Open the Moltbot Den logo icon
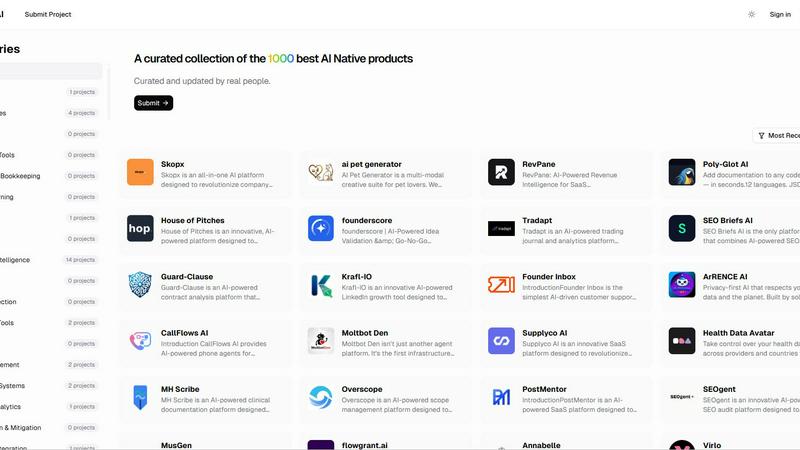Screen dimensions: 800x450 pos(321,340)
